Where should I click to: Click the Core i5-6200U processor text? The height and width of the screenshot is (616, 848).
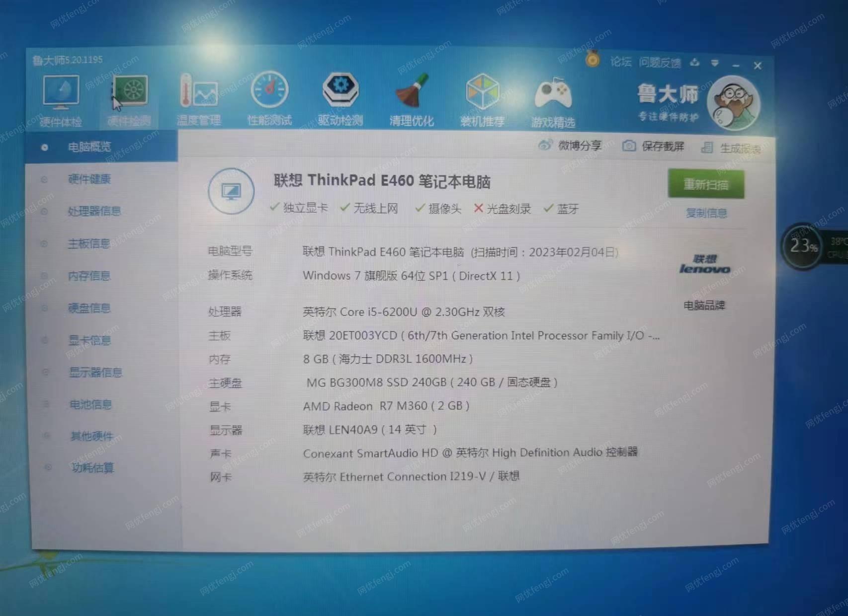[x=404, y=312]
